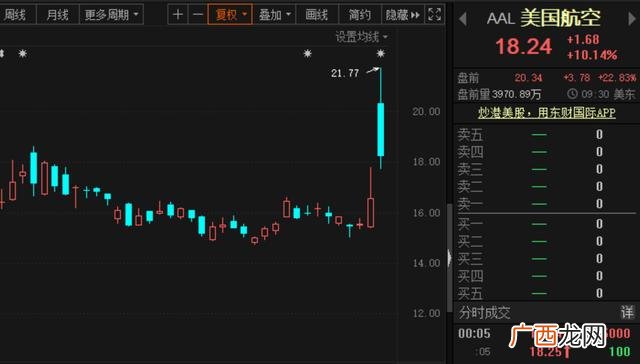Click 分时成交 section header
Image resolution: width=640 pixels, height=364 pixels.
pos(484,313)
